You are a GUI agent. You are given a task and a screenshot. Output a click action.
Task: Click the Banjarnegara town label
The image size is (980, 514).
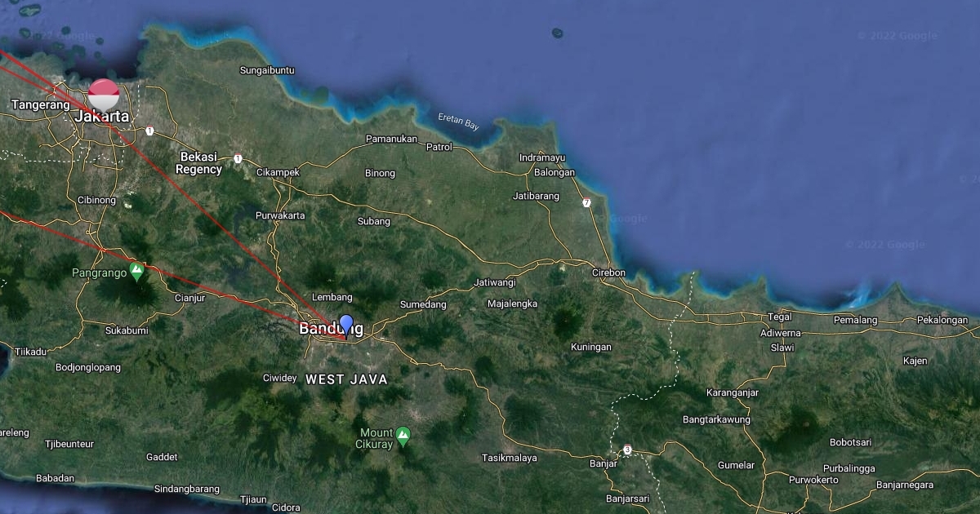904,485
